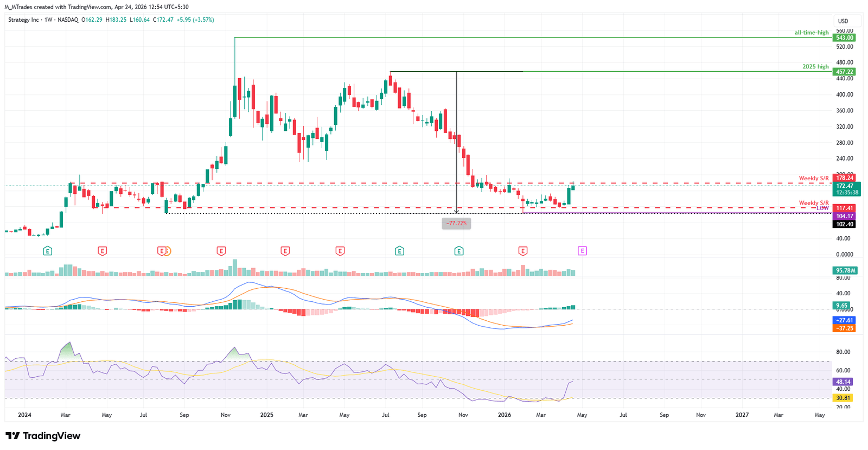Click the orange marker beside the red earnings icon
This screenshot has height=450, width=868.
168,251
